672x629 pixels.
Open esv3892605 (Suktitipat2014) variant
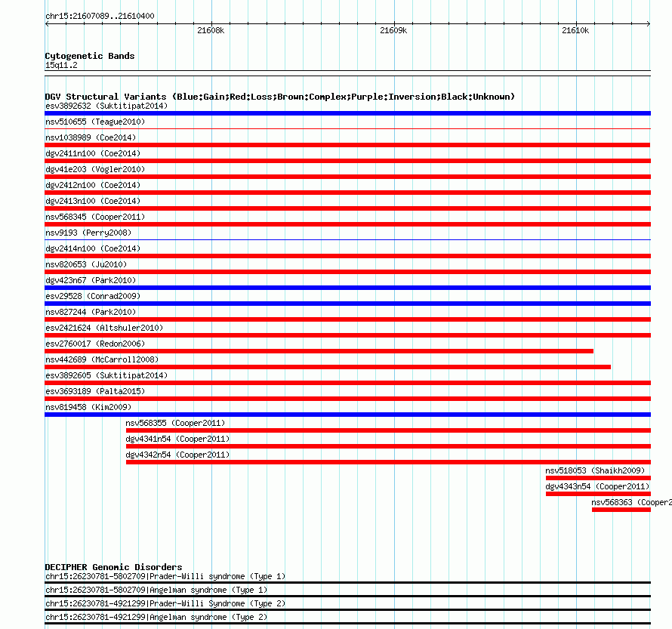(x=106, y=375)
